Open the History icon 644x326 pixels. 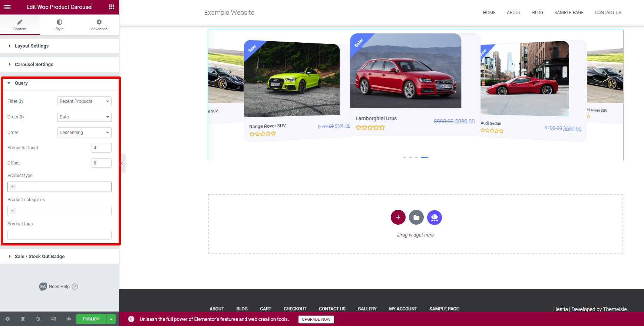tap(38, 319)
